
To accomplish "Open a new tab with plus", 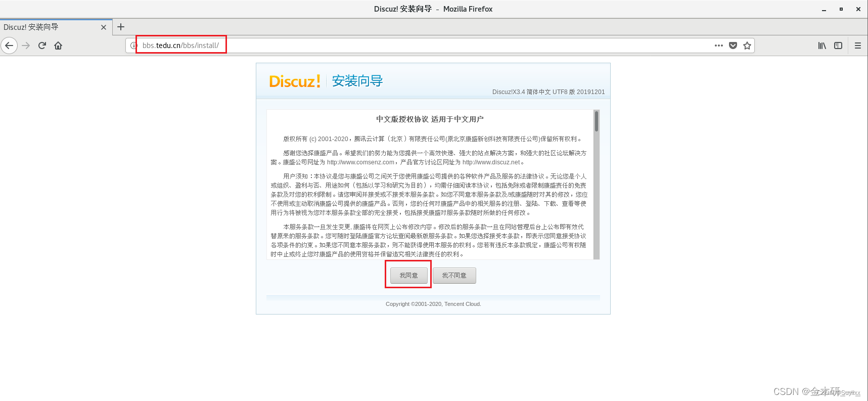I will pyautogui.click(x=121, y=27).
